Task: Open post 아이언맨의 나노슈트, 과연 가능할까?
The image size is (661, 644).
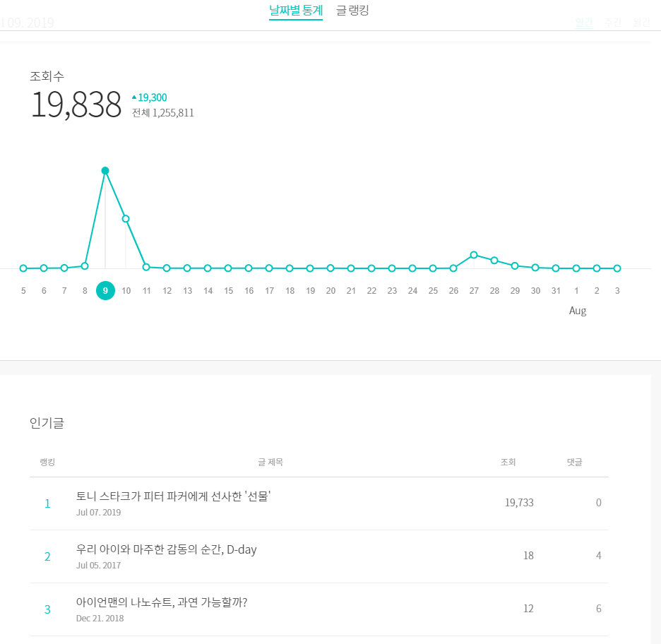Action: click(162, 602)
